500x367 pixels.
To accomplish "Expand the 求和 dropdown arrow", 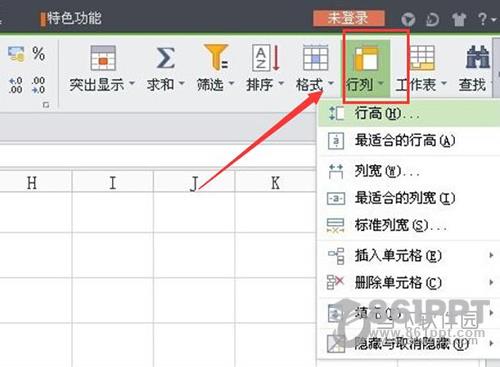I will click(182, 83).
